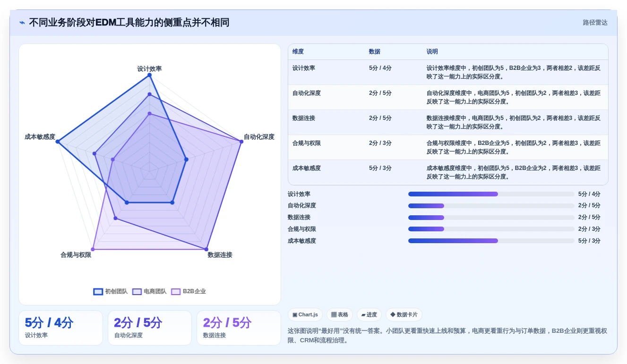Click the 数据连接 radar axis label
The height and width of the screenshot is (364, 627).
[220, 255]
